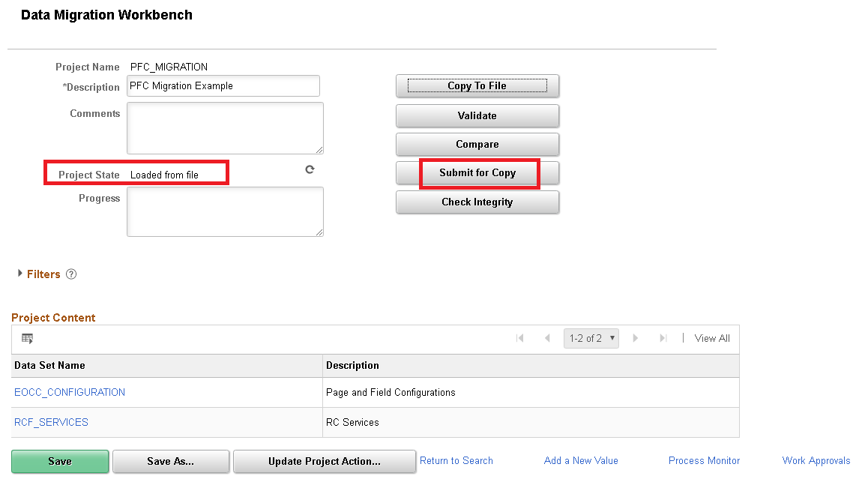
Task: Submit the project for copy
Action: tap(477, 173)
